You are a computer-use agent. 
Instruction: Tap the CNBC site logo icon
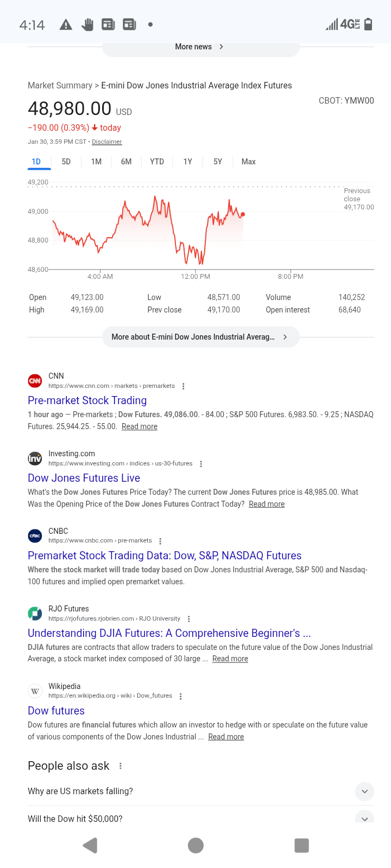(x=35, y=536)
